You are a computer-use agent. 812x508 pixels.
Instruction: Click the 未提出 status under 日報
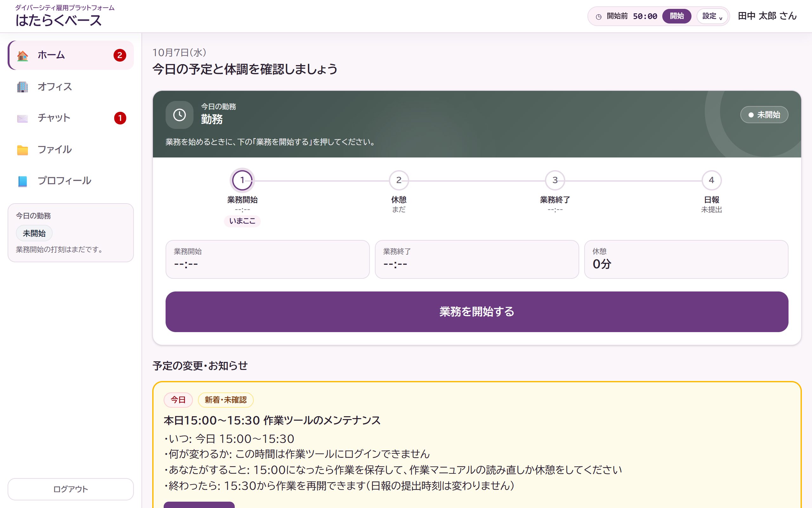pos(711,210)
